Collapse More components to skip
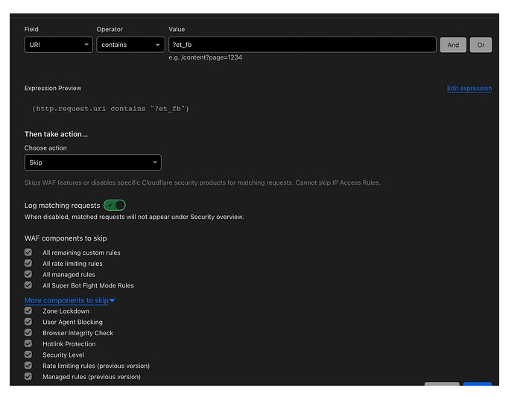Viewport: 532px width, 400px height. [69, 300]
